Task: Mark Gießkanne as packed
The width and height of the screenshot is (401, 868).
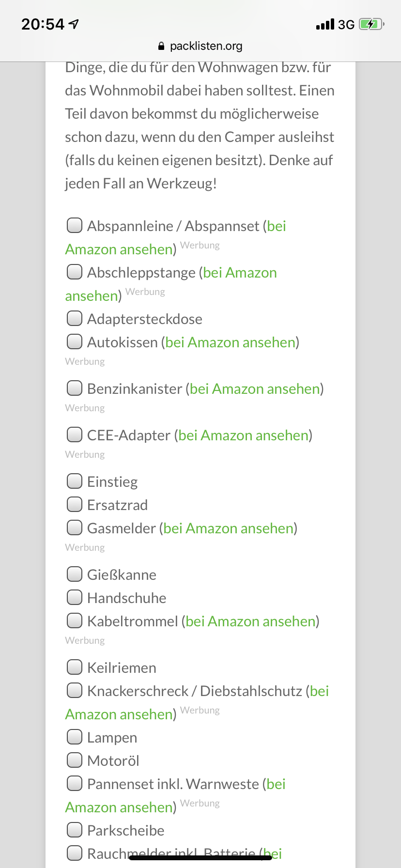Action: click(74, 574)
